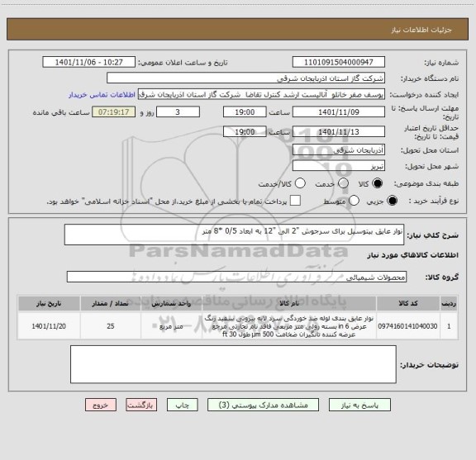Screen dimensions: 476x460
Task: Click the general need description text box
Action: [x=234, y=235]
